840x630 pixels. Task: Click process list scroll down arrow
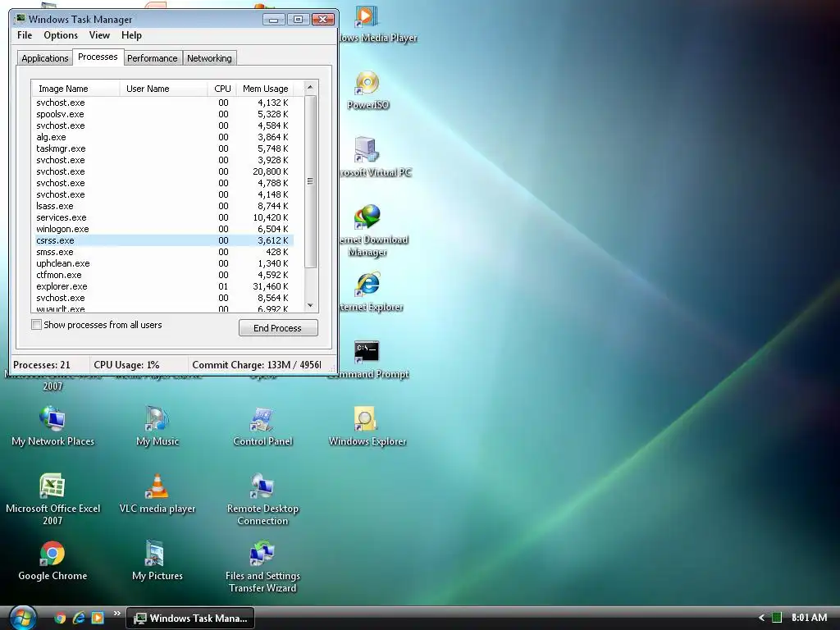coord(310,305)
